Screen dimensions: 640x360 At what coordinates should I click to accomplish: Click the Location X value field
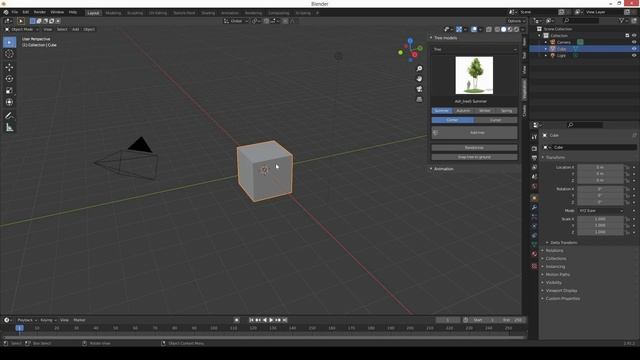(600, 167)
